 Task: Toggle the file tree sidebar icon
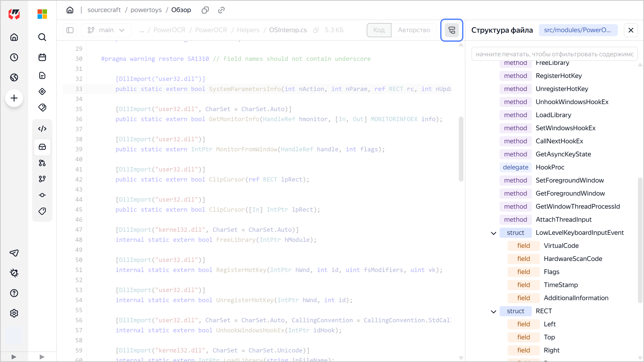[70, 30]
